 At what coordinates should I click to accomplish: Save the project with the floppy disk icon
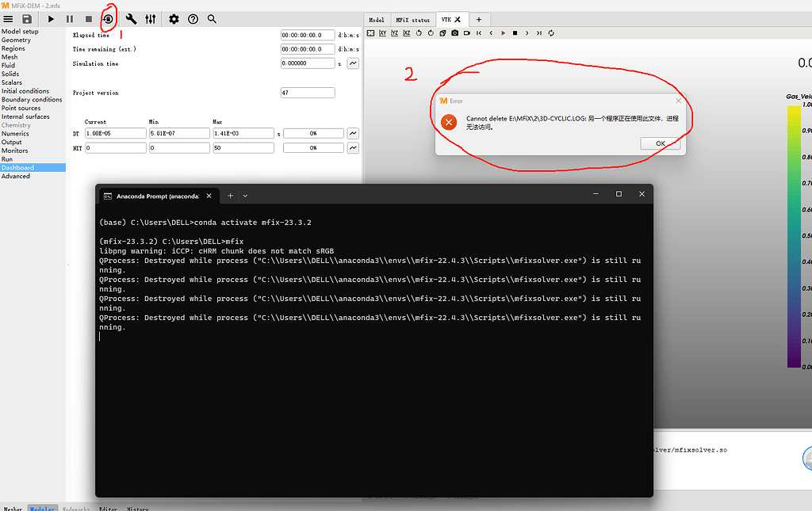click(27, 19)
